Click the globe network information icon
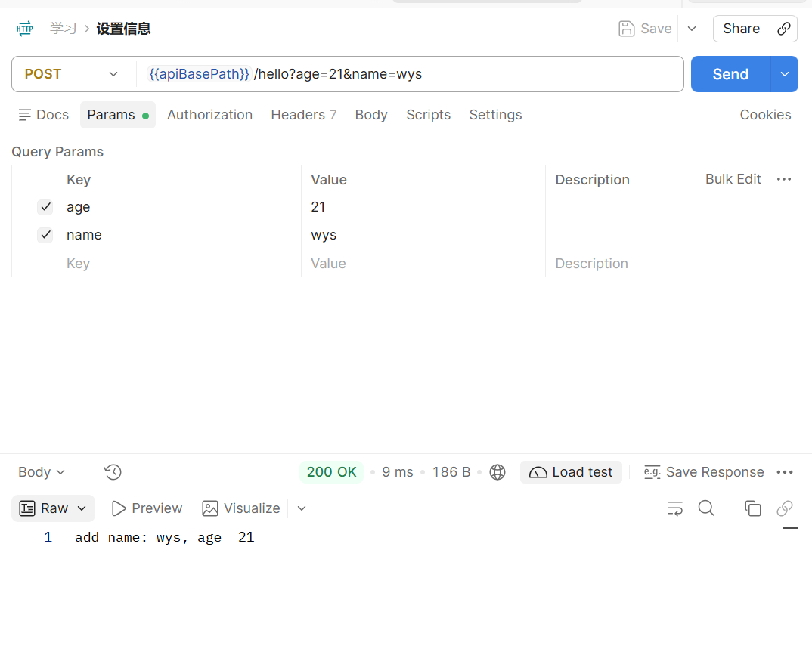The width and height of the screenshot is (812, 649). 497,472
